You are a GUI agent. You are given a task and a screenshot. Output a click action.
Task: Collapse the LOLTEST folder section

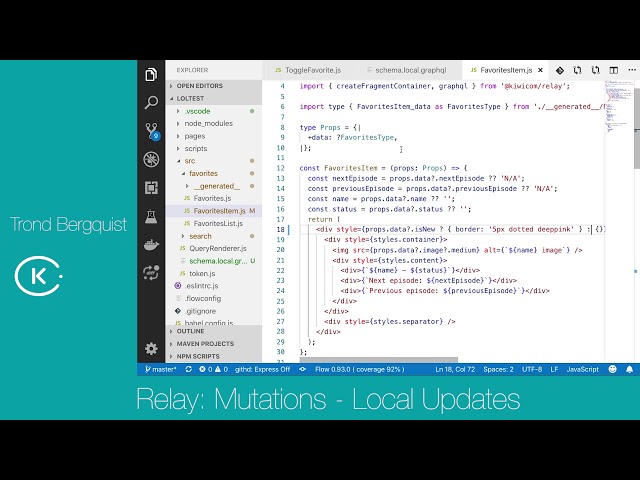tap(213, 98)
